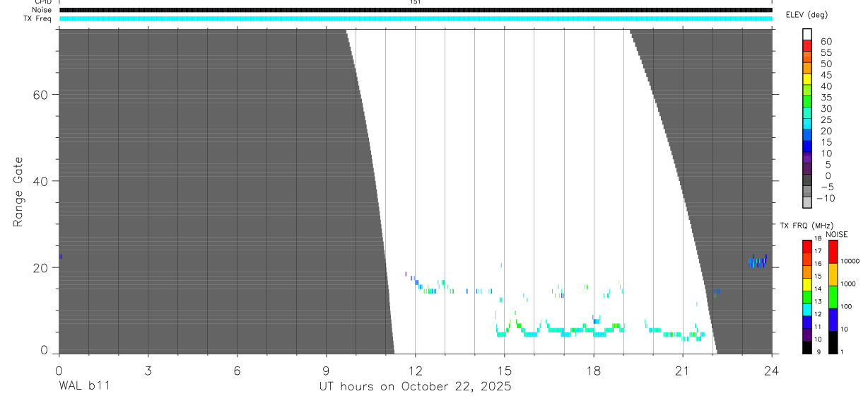
Task: Click the red segment of the ELEV colorbar
Action: tap(807, 46)
